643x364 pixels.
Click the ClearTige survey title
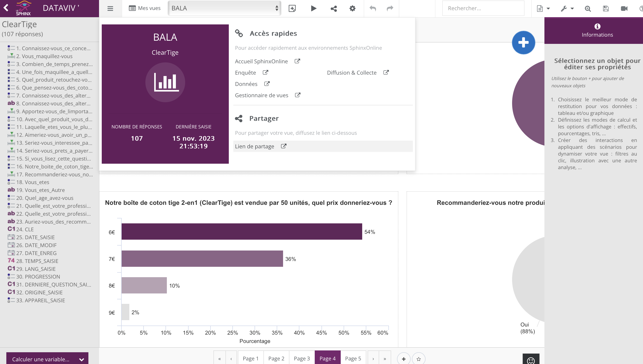click(19, 24)
